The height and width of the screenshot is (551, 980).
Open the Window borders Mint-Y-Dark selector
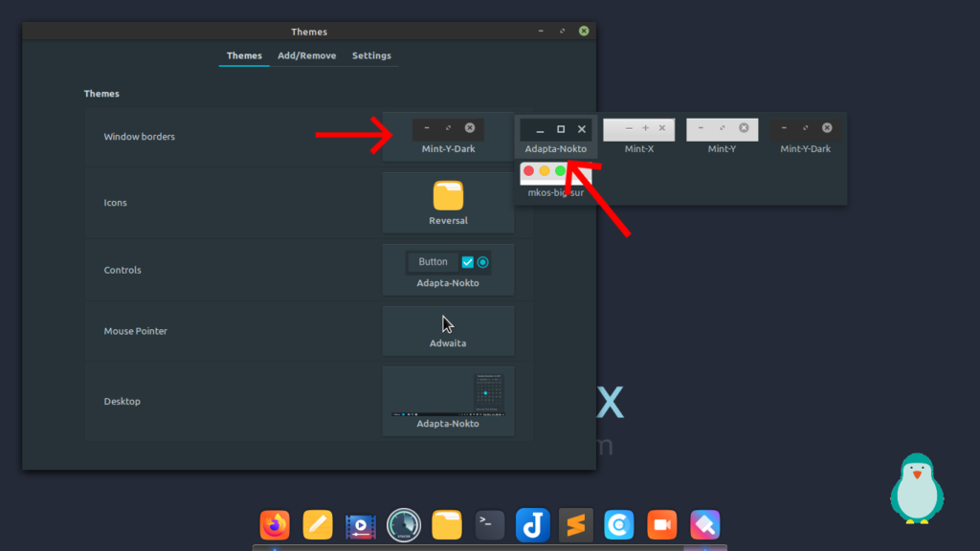click(448, 137)
